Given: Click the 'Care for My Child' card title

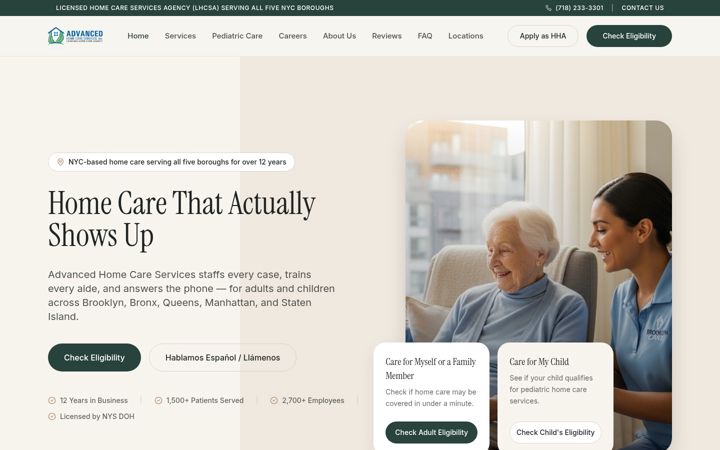Looking at the screenshot, I should click(539, 362).
